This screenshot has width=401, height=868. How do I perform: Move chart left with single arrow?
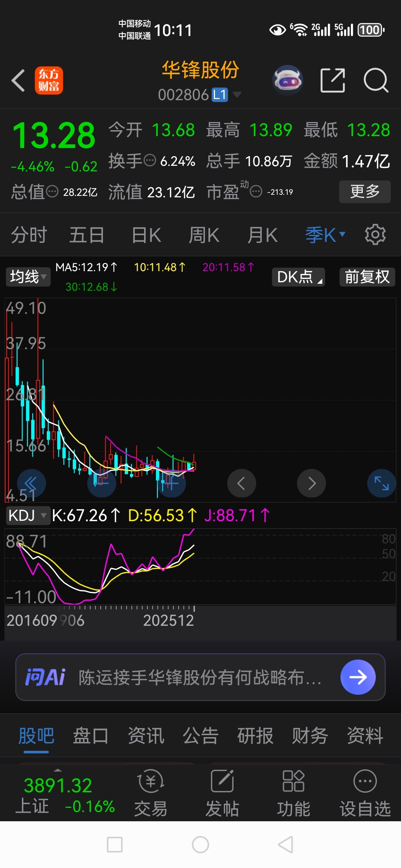[x=241, y=483]
